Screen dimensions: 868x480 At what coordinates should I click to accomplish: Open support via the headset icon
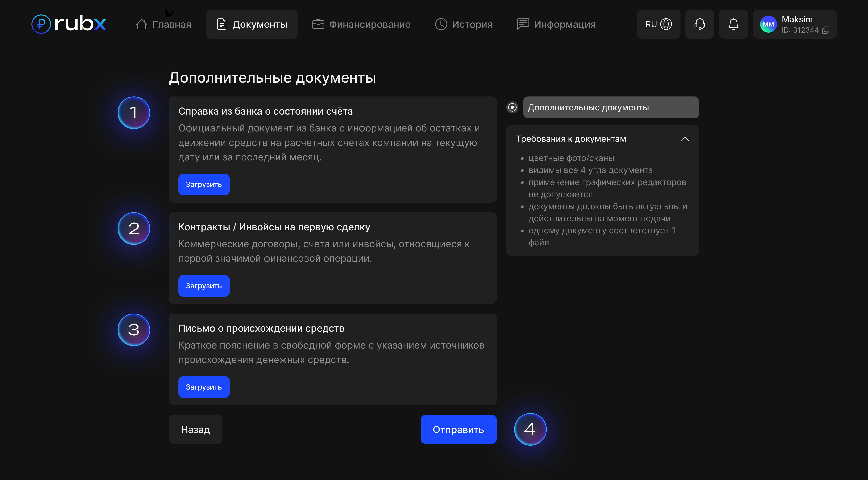coord(700,24)
